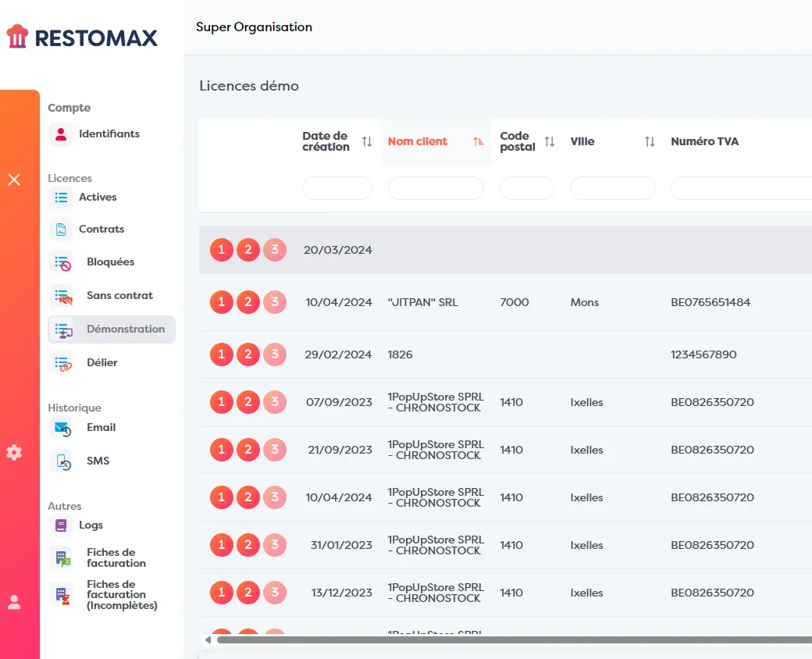Click badge 2 on the 1826 row
The width and height of the screenshot is (812, 659).
[x=248, y=354]
